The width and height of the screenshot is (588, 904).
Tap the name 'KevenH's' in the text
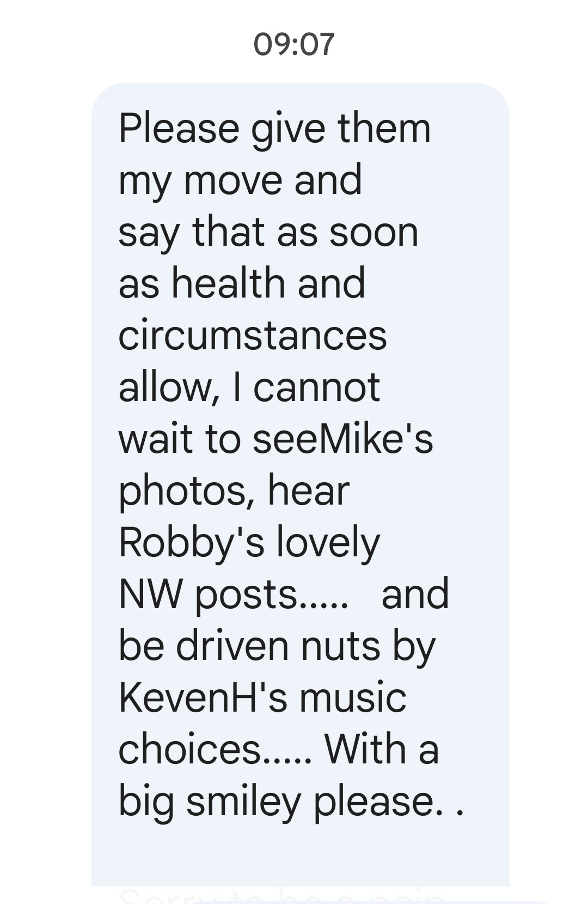(203, 697)
